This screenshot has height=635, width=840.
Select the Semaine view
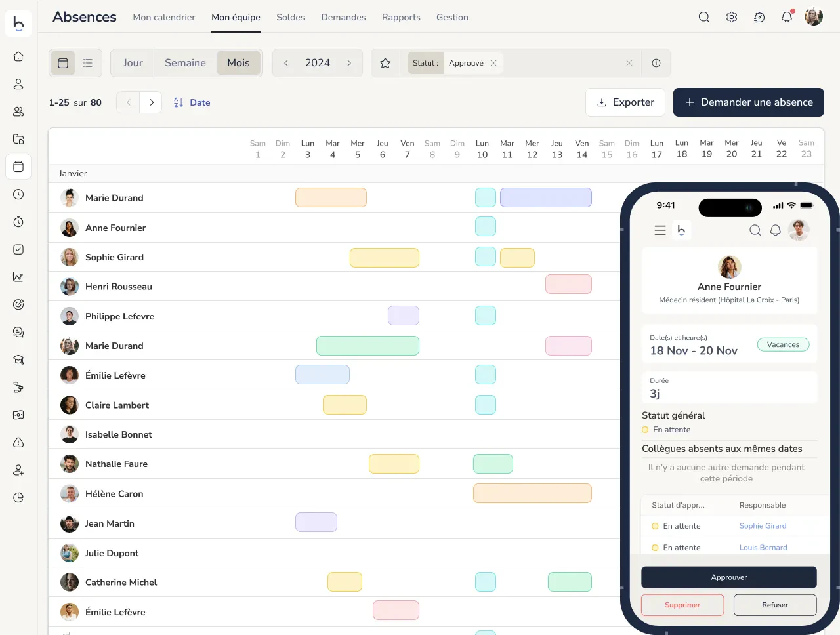pyautogui.click(x=185, y=63)
